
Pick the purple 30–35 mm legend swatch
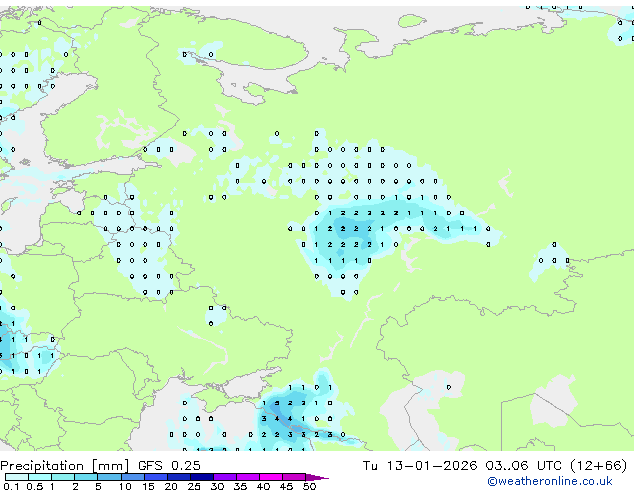225,477
